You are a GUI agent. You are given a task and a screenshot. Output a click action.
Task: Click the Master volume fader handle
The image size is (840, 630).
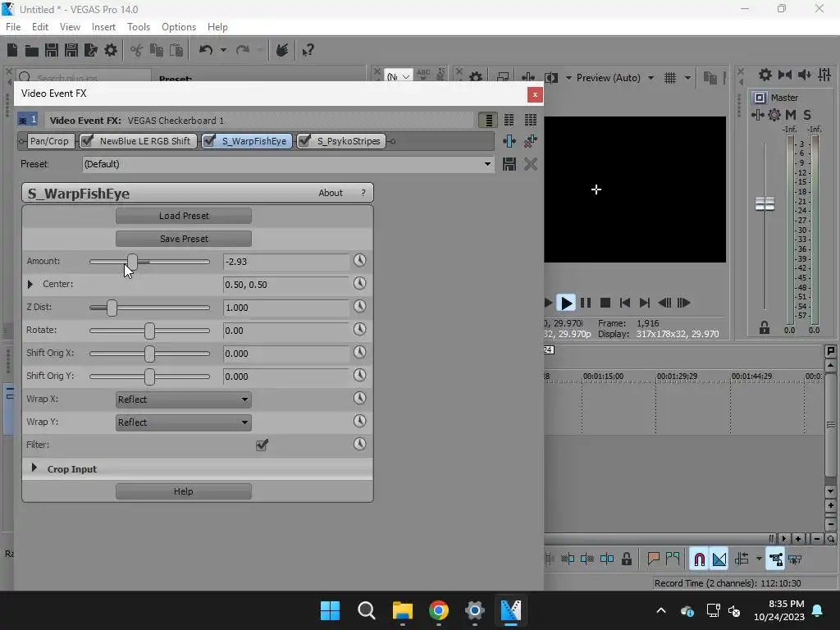[x=765, y=203]
